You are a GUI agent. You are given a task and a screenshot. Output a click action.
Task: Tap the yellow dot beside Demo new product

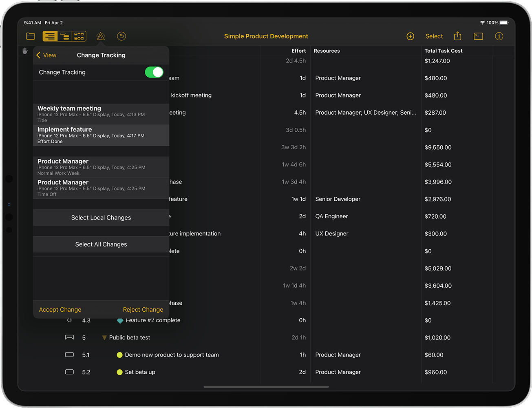click(x=119, y=355)
